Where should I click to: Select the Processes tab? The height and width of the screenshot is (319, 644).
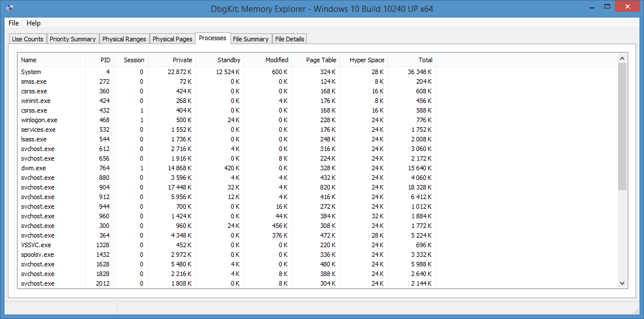click(213, 38)
